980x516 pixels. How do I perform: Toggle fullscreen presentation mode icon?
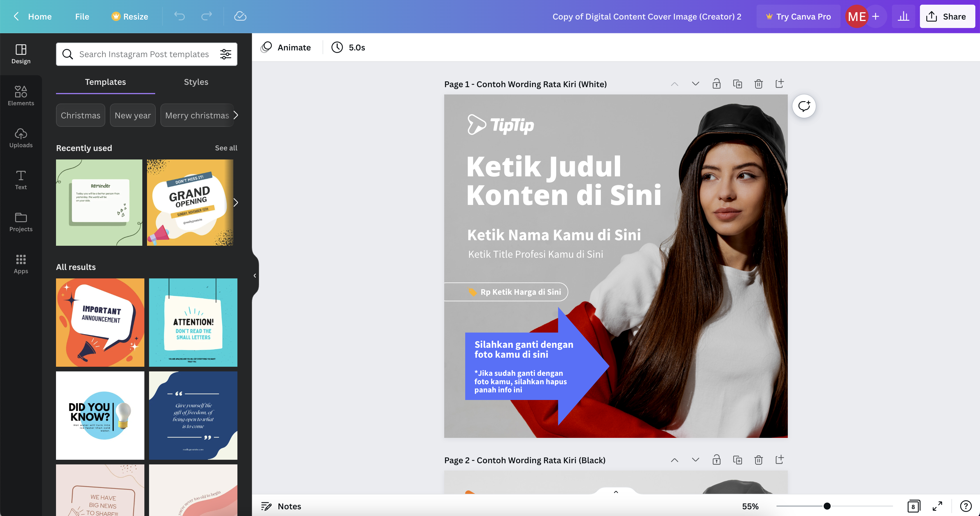937,506
